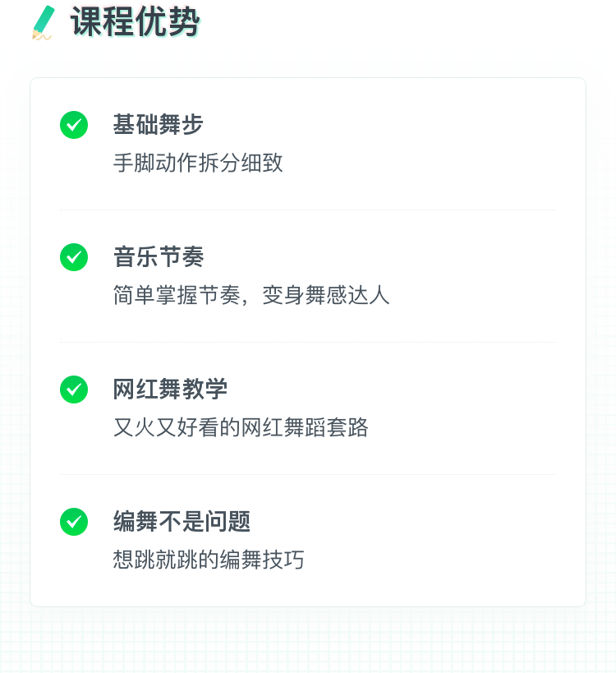
Task: Click the description 手脚动作拆分细致
Action: coord(198,163)
